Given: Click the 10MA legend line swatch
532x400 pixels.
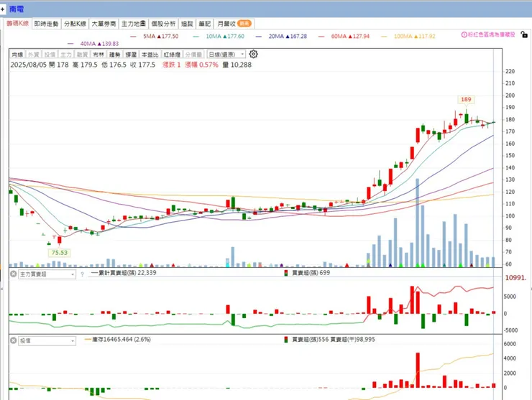Looking at the screenshot, I should click(x=196, y=37).
